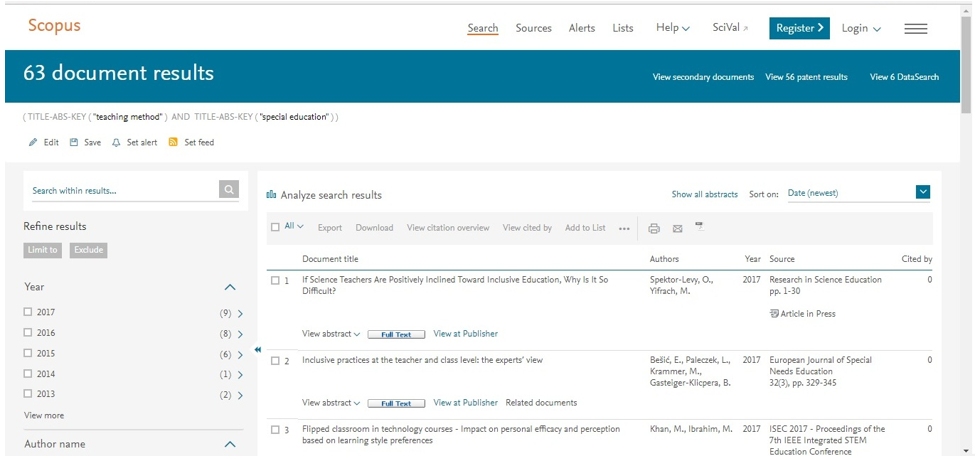This screenshot has height=459, width=980.
Task: Click Analyze search results link
Action: pos(330,195)
